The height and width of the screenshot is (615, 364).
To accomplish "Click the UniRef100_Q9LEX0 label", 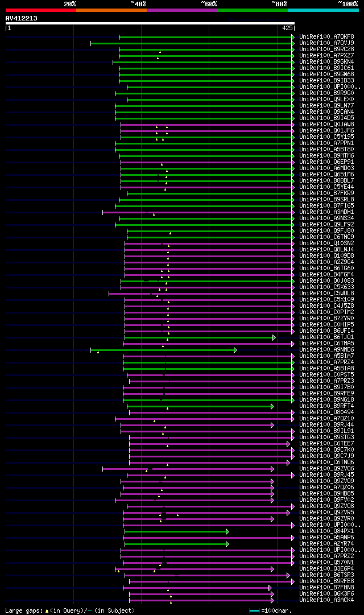I will tap(326, 100).
